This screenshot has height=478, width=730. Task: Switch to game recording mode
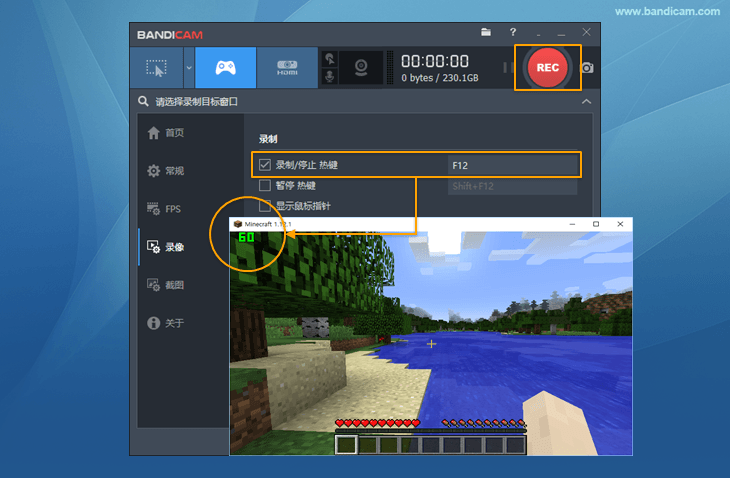(225, 68)
